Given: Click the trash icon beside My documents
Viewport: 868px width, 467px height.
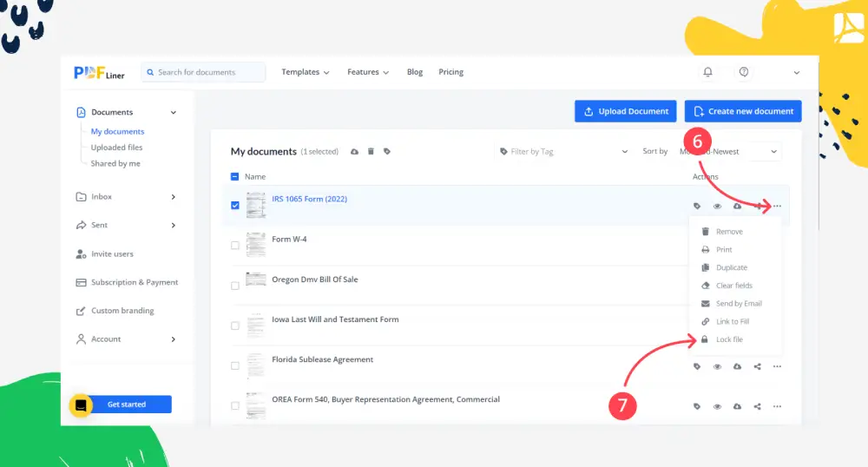Looking at the screenshot, I should (x=371, y=152).
